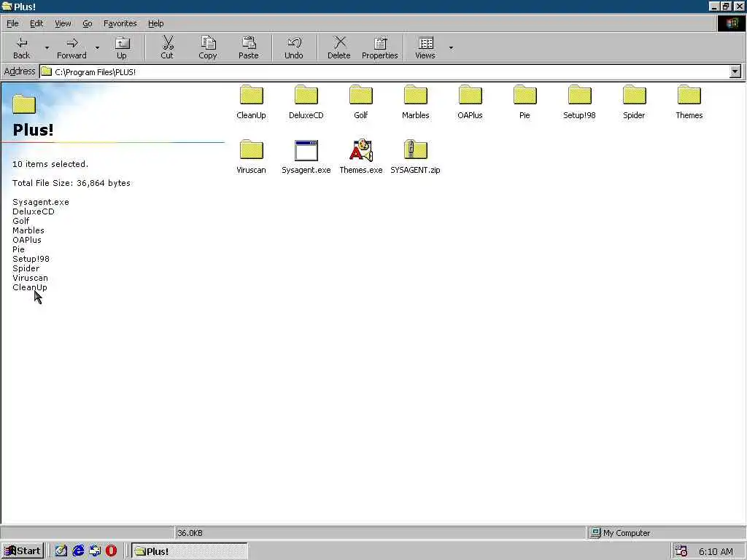Expand the Address bar dropdown
The width and height of the screenshot is (747, 560).
click(x=735, y=71)
